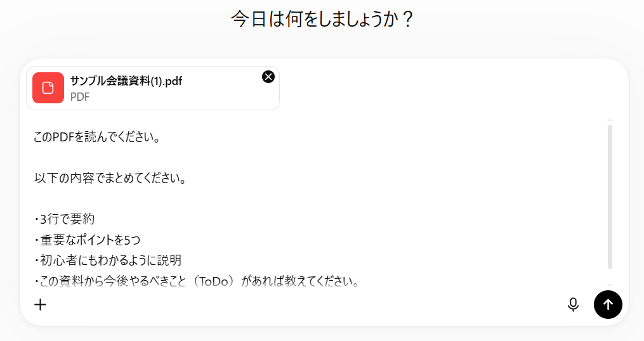Click the scrollbar down arrow in the prompt box
644x341 pixels.
click(610, 285)
